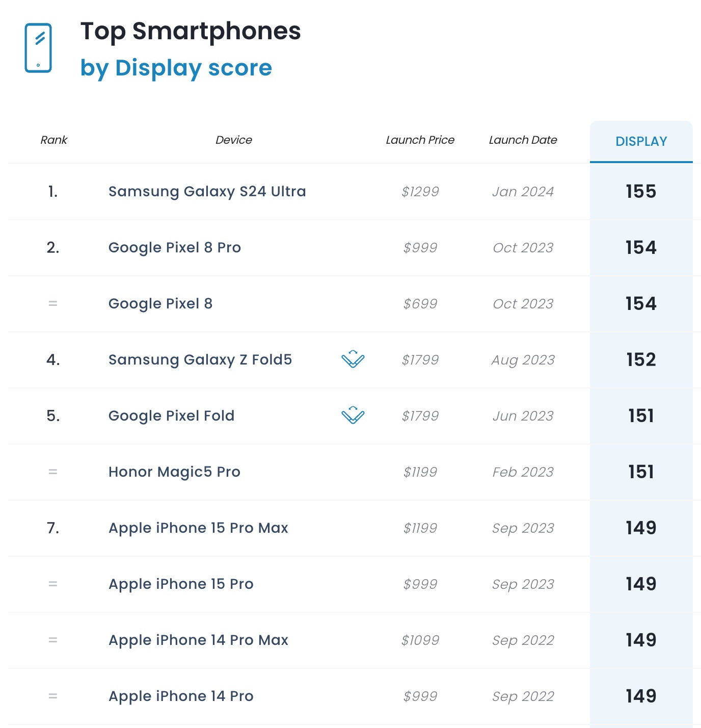Image resolution: width=701 pixels, height=728 pixels.
Task: Open the Samsung Galaxy S24 Ultra link
Action: pos(207,192)
